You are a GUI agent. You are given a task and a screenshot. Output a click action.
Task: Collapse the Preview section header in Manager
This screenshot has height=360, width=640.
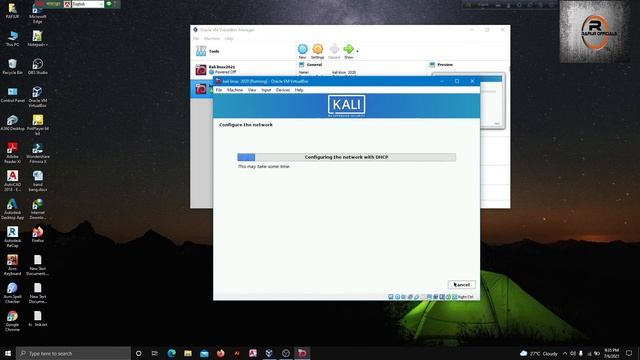coord(445,64)
